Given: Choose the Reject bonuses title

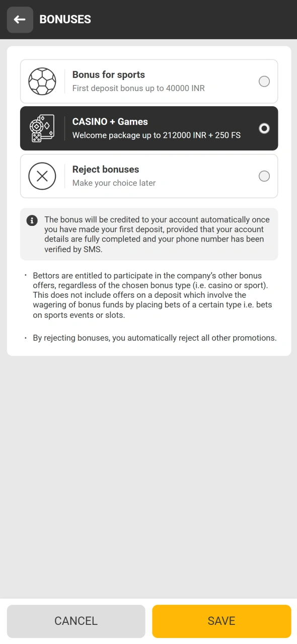Looking at the screenshot, I should pyautogui.click(x=106, y=170).
